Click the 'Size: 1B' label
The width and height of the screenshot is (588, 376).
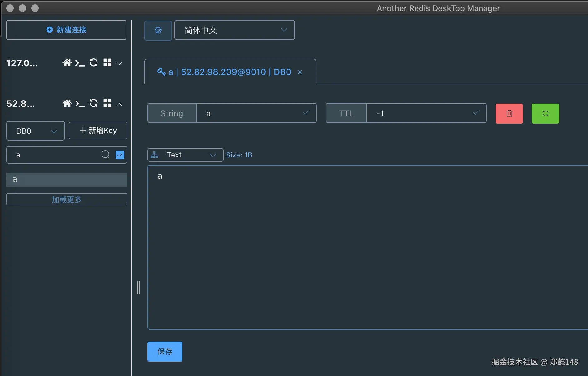click(239, 155)
